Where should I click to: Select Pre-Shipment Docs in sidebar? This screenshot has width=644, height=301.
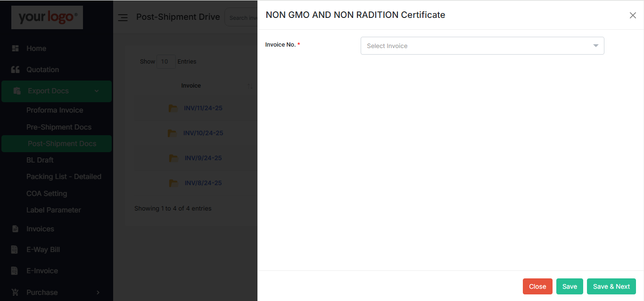coord(59,127)
